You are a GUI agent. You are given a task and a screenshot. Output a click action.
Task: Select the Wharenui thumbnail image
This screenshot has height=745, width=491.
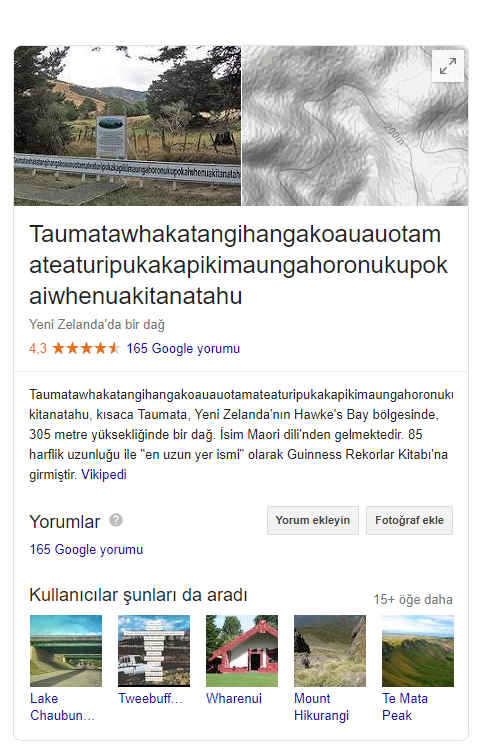click(x=242, y=651)
